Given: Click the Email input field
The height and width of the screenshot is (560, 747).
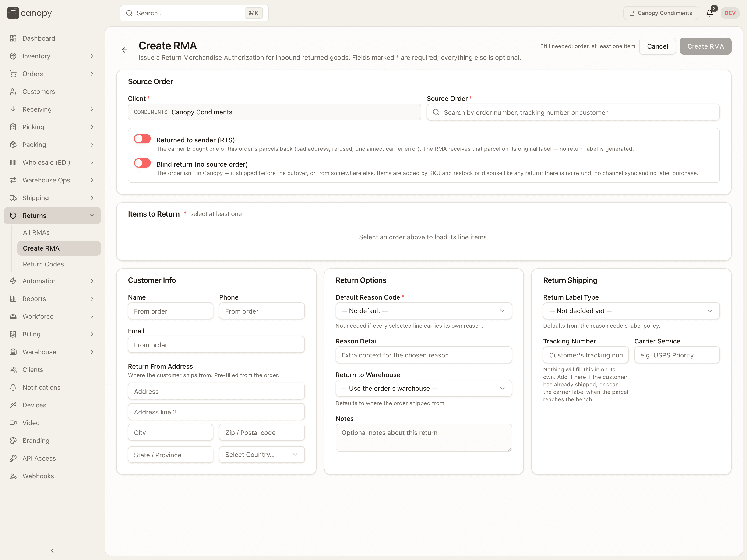Looking at the screenshot, I should tap(216, 345).
